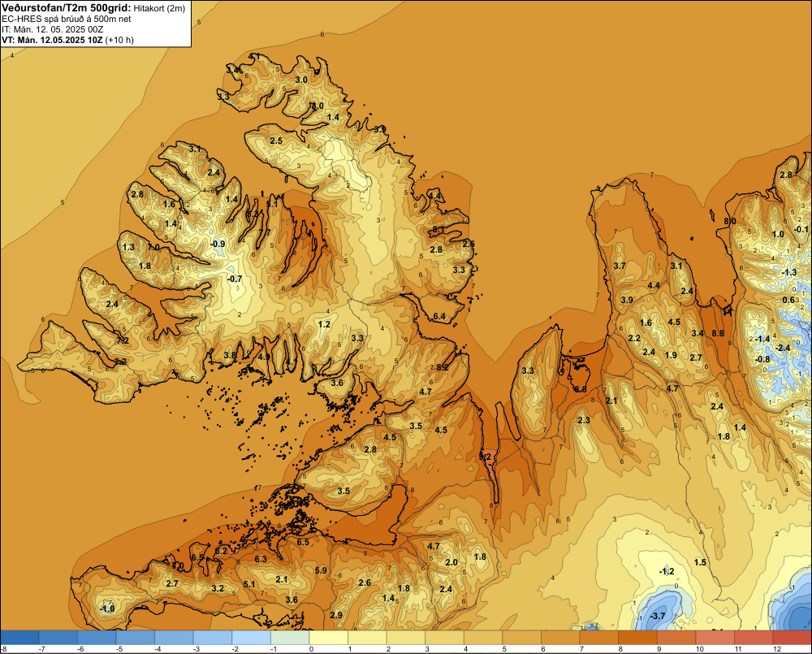The image size is (812, 654).
Task: Click the '-0.9' temperature value on the map
Action: click(x=218, y=244)
